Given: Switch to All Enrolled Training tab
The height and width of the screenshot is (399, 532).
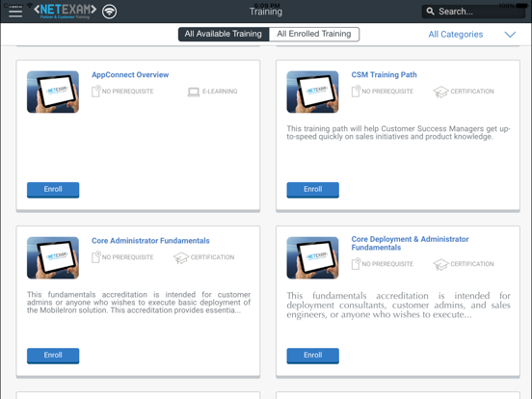Looking at the screenshot, I should click(x=314, y=34).
